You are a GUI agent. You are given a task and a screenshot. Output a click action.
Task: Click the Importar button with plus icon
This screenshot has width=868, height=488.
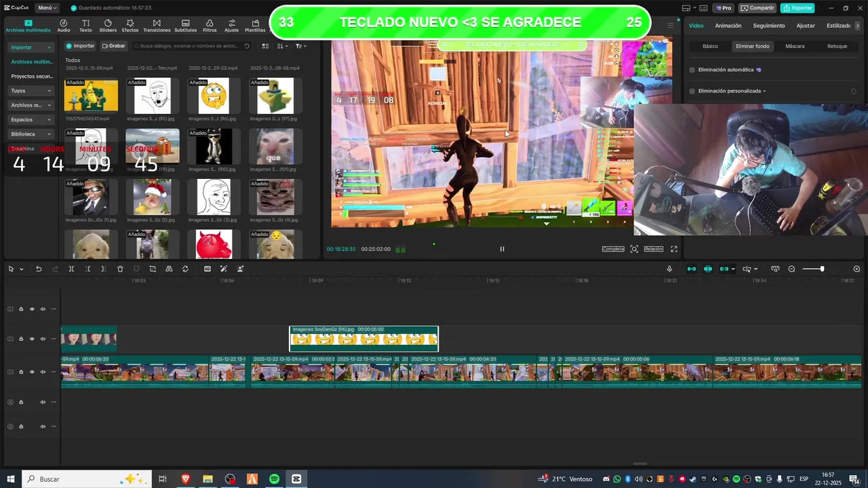click(80, 46)
